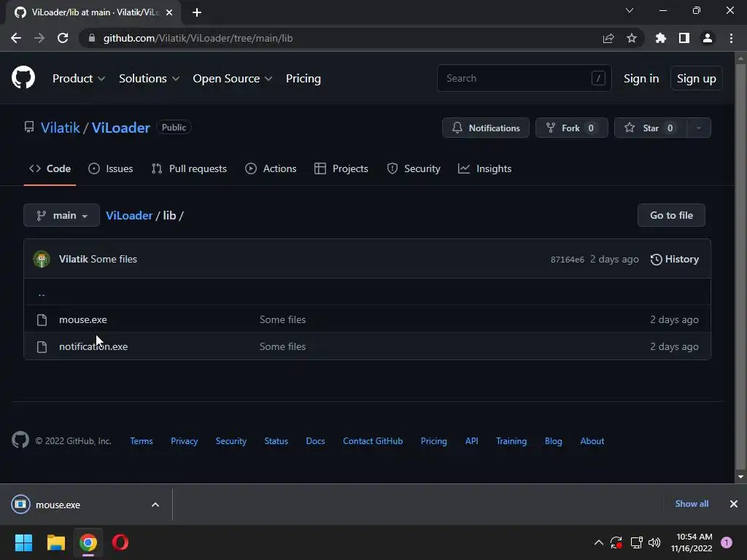The image size is (747, 560).
Task: Click notification.exe file icon in list
Action: point(42,346)
